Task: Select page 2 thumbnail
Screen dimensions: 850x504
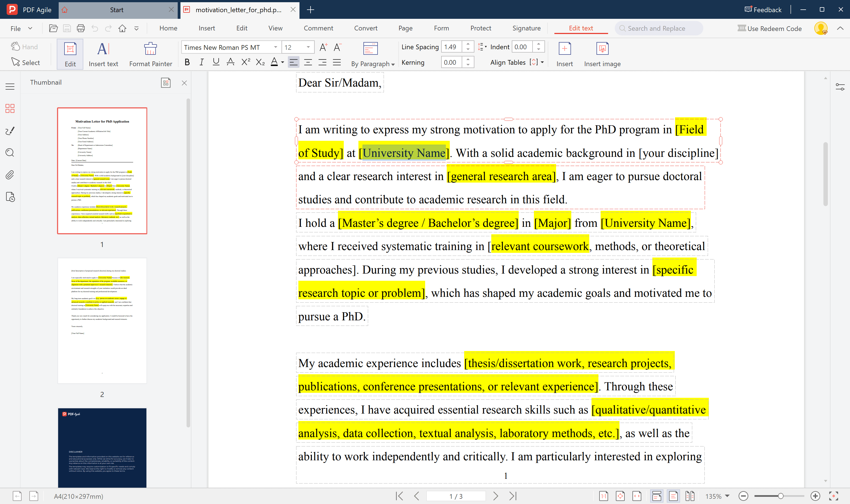Action: tap(102, 319)
